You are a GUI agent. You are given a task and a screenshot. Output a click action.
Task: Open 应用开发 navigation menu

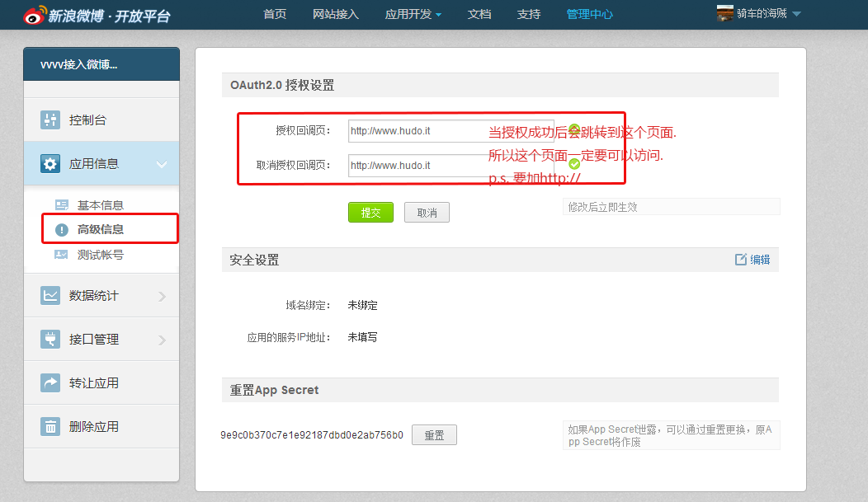point(408,14)
